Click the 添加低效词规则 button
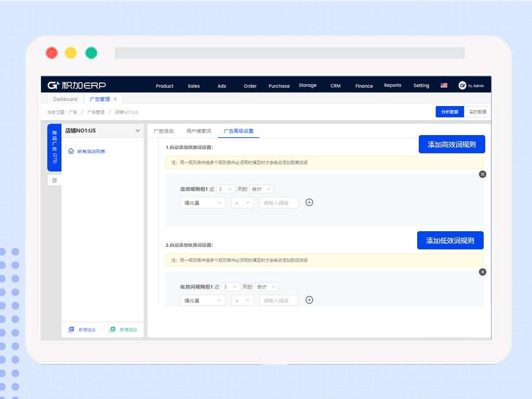 click(x=450, y=241)
